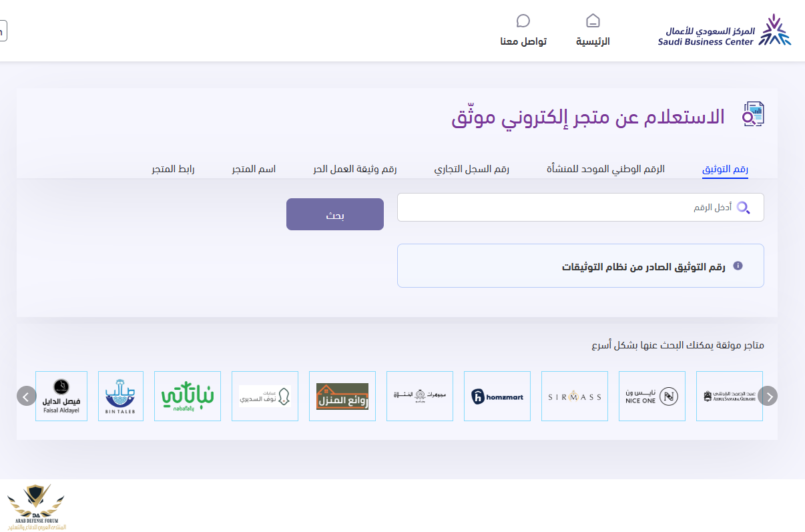Open the رابط المتجر tab
This screenshot has height=532, width=805.
[173, 170]
